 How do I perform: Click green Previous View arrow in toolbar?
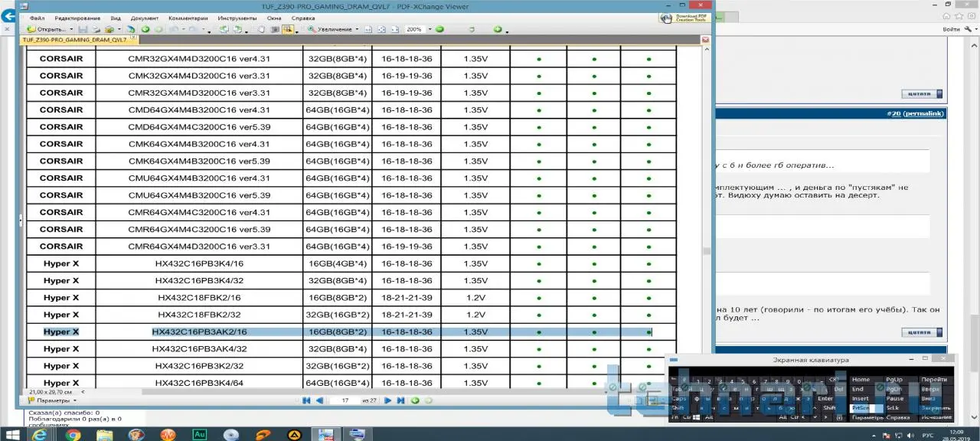tap(145, 29)
